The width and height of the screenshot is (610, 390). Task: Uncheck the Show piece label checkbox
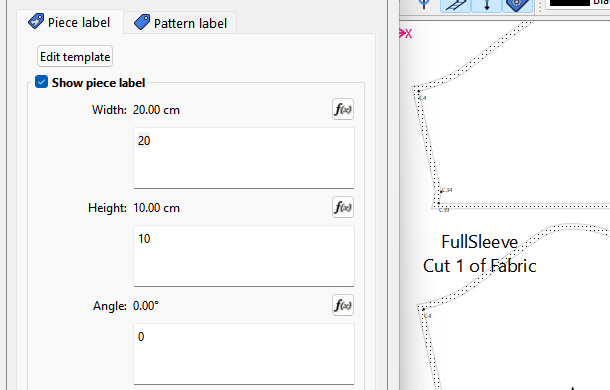[41, 82]
